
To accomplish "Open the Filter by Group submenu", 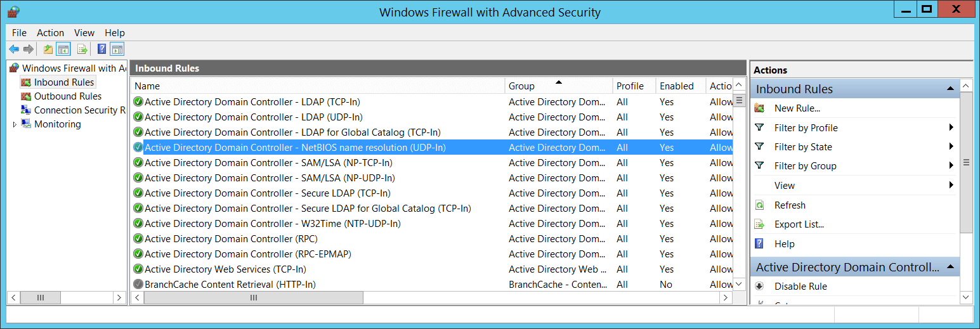I will coord(951,166).
